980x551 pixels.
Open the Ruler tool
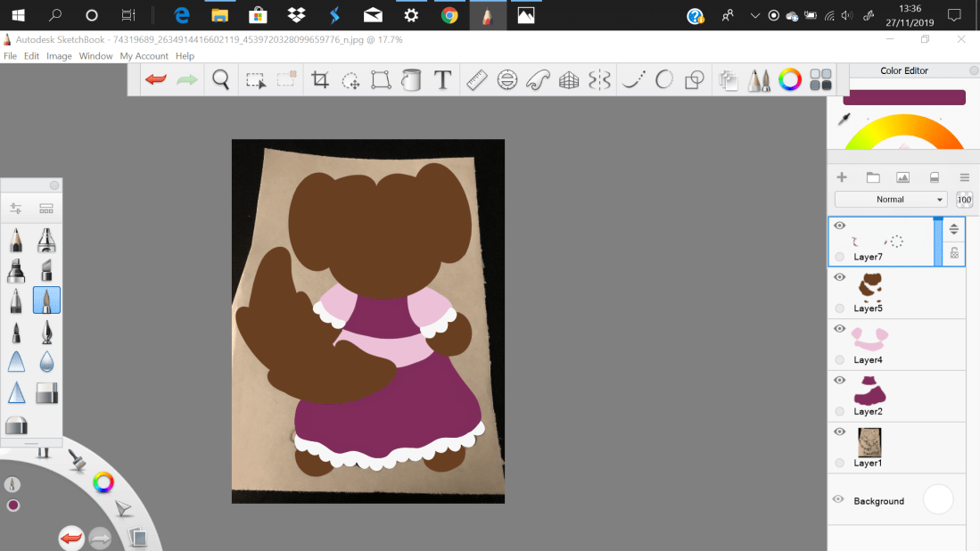point(476,80)
